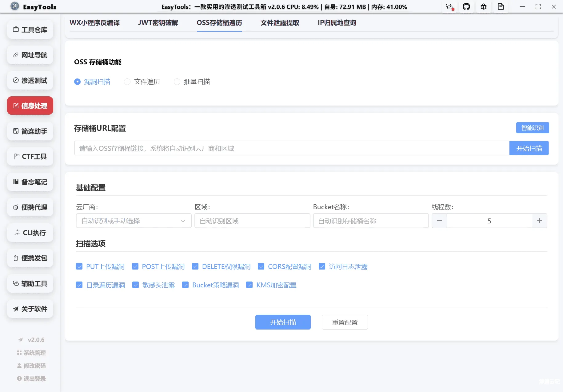The width and height of the screenshot is (563, 392).
Task: Open the GitHub repository icon
Action: (x=466, y=6)
